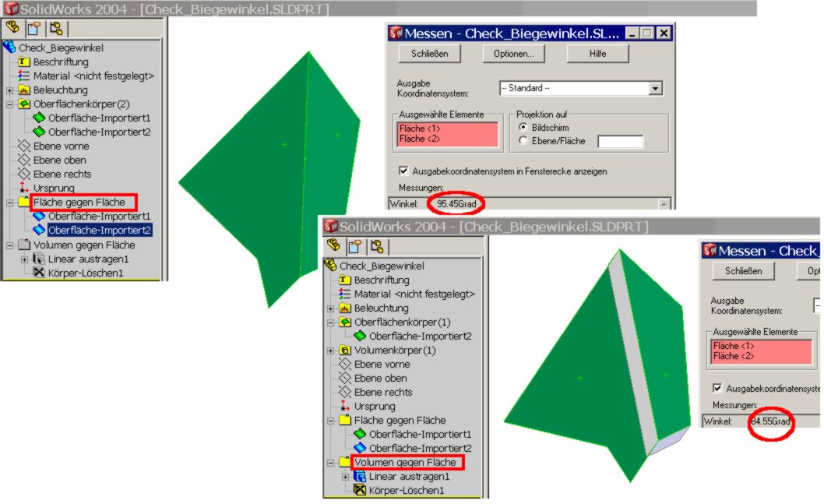
Task: Collapse Fläche gegen Fläche folder in upper tree
Action: [x=9, y=203]
